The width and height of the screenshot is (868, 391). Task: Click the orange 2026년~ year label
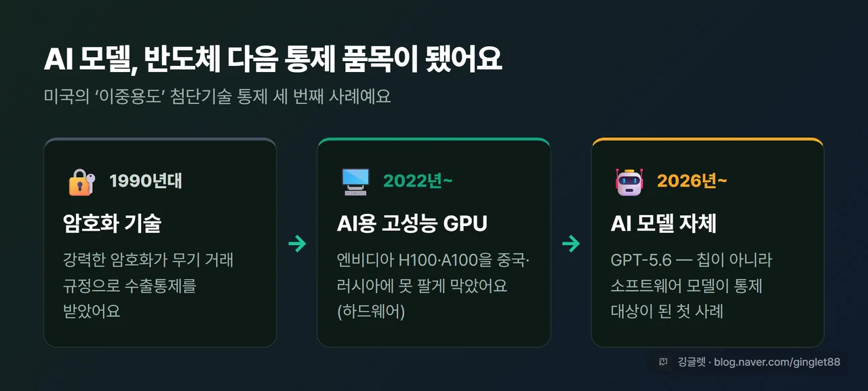[x=692, y=181]
